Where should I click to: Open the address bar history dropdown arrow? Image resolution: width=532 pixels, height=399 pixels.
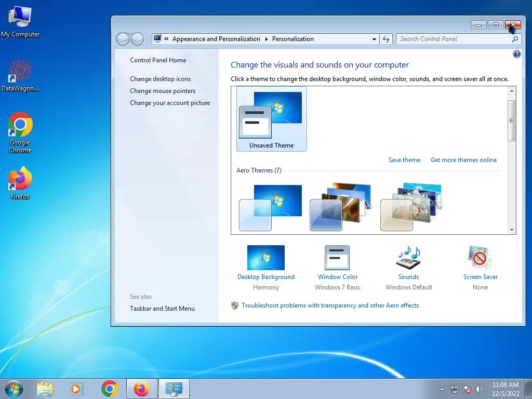pyautogui.click(x=374, y=39)
